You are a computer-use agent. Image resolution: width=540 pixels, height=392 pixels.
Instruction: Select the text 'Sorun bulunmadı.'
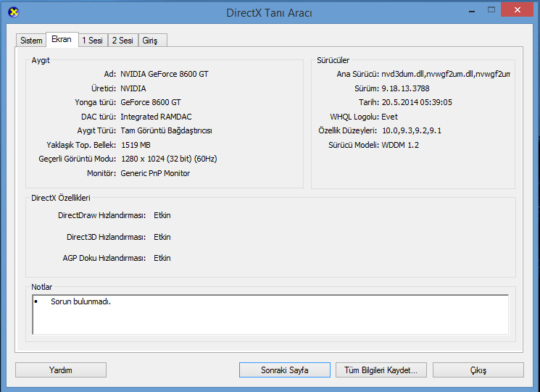pyautogui.click(x=80, y=301)
